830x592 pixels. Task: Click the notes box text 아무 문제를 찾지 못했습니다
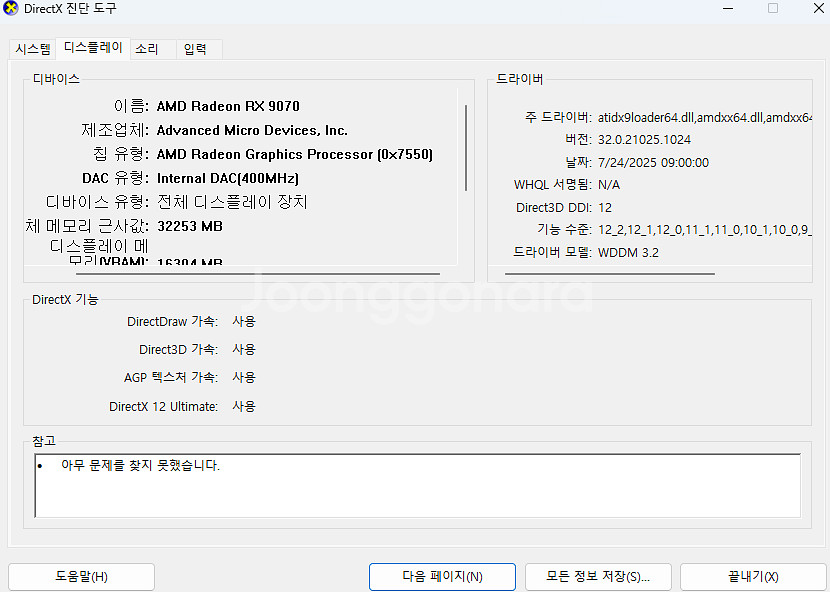pos(140,465)
